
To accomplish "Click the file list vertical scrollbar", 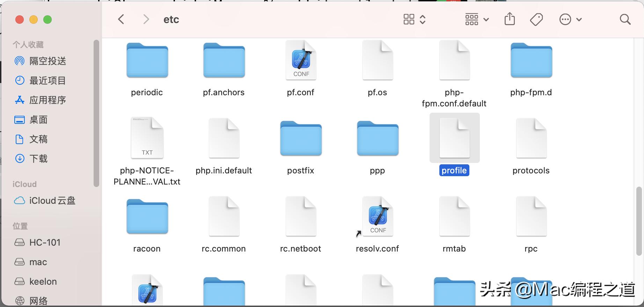I will [x=639, y=221].
